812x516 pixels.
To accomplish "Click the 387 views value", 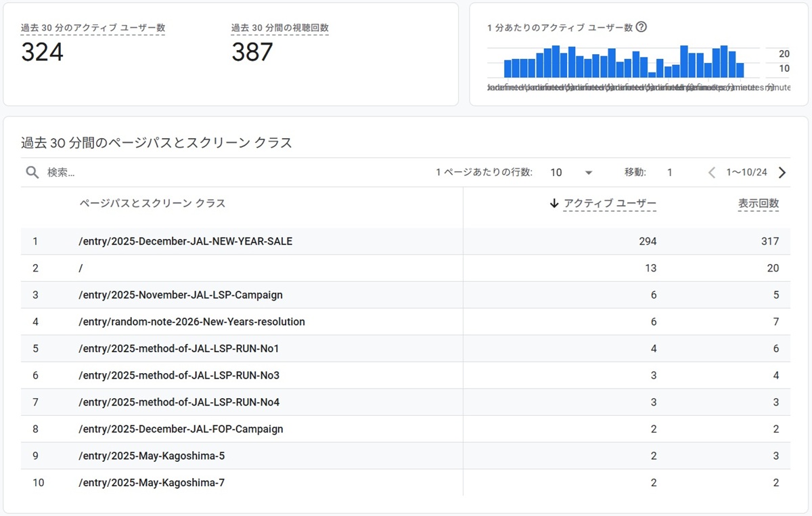I will pyautogui.click(x=252, y=52).
